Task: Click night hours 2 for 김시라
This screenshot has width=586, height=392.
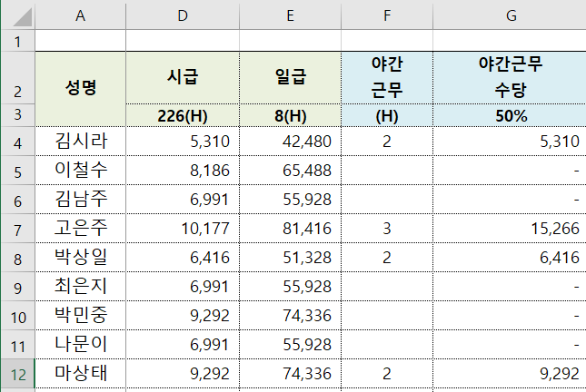Action: pyautogui.click(x=387, y=142)
